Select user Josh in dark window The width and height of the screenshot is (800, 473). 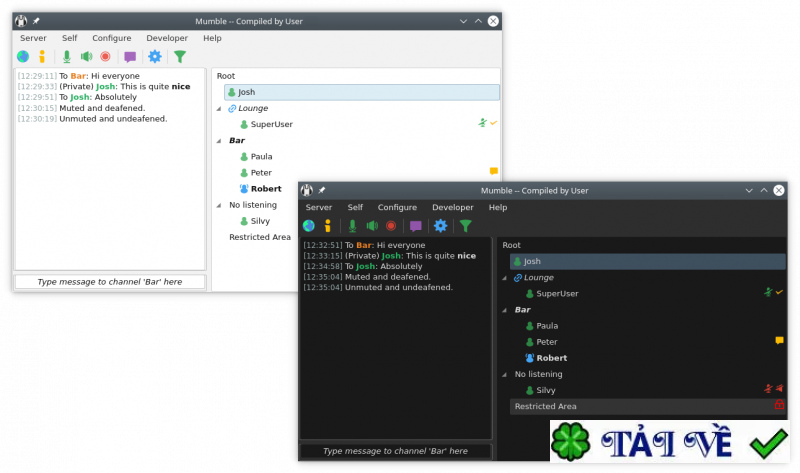point(647,261)
